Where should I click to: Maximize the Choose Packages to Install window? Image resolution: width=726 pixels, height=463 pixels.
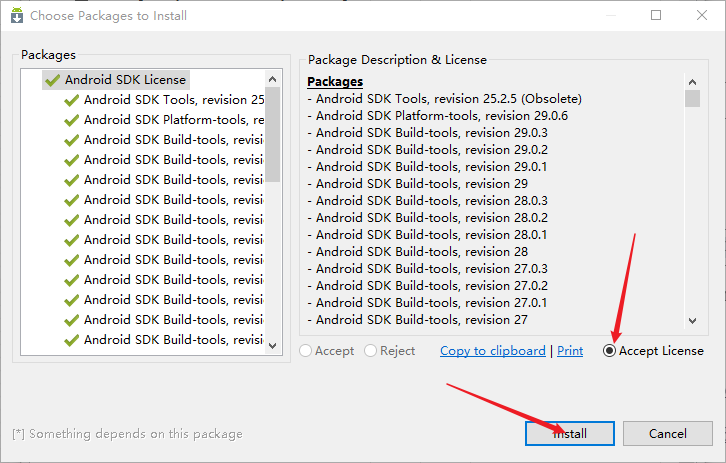(656, 15)
